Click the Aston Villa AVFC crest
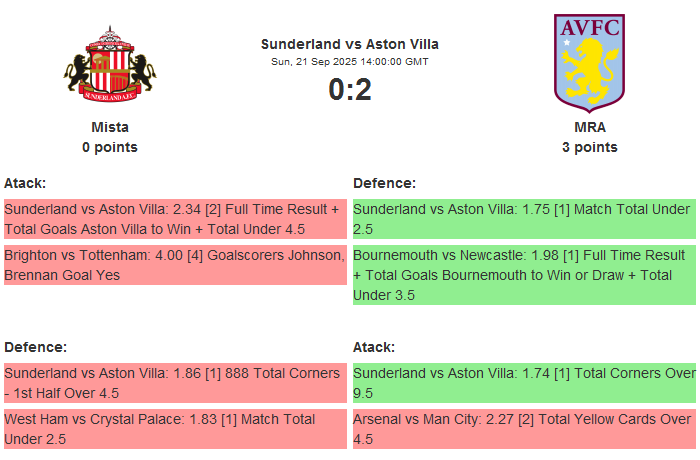 [589, 60]
